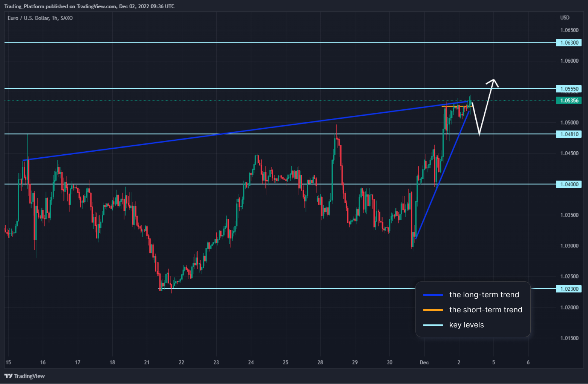Click 'the long-term trend' legend entry
This screenshot has width=588, height=384.
click(484, 295)
